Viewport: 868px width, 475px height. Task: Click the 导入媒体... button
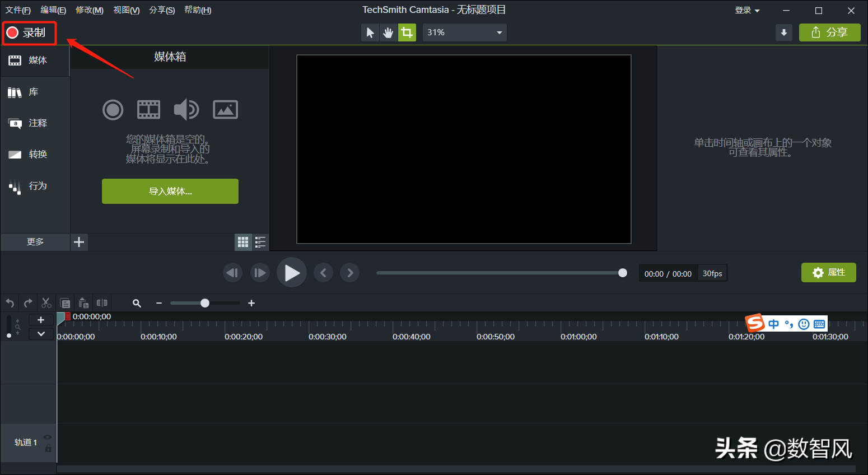(170, 192)
